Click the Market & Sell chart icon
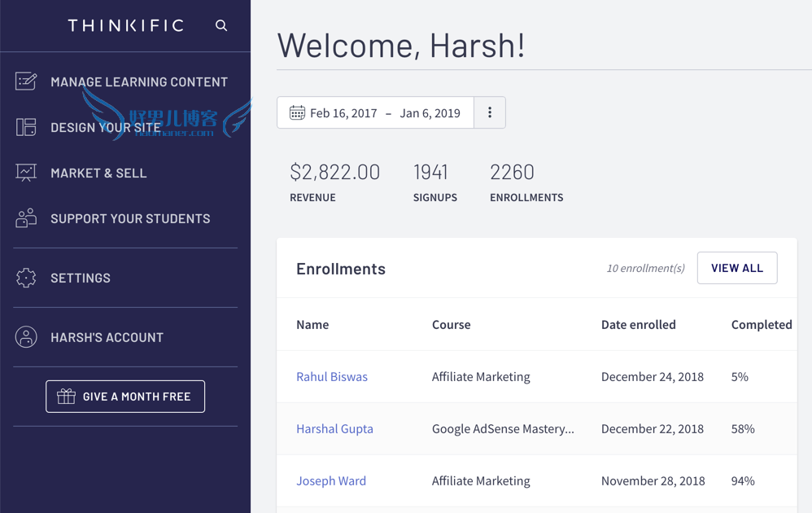The height and width of the screenshot is (513, 812). (x=26, y=173)
